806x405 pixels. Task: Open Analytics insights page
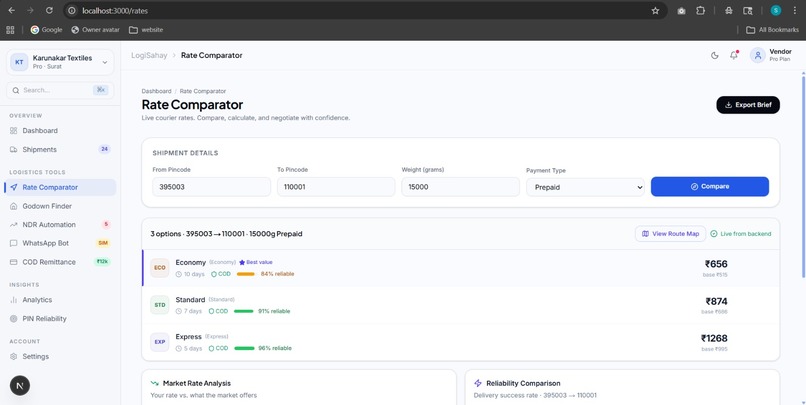[60, 300]
